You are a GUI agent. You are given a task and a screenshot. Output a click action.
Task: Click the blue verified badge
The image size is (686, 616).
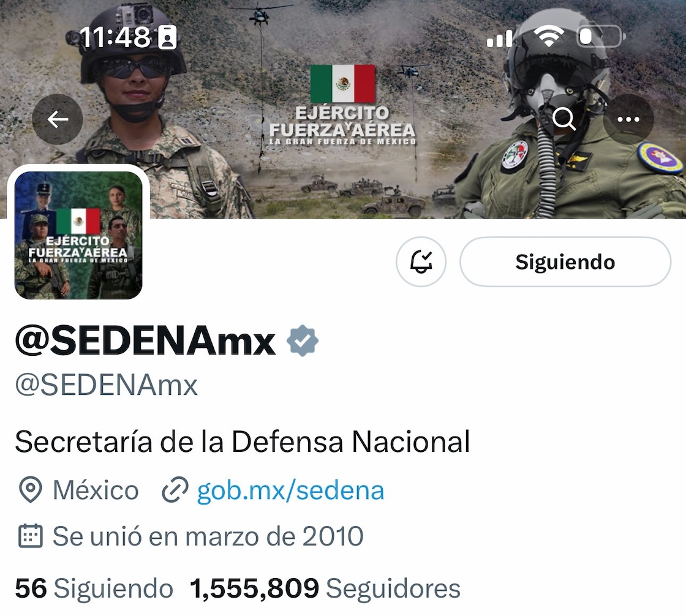[303, 340]
